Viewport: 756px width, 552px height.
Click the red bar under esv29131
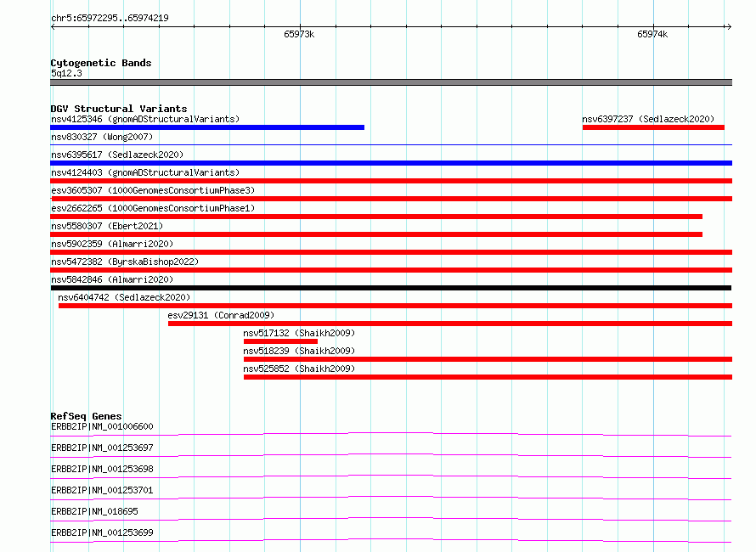pos(450,324)
